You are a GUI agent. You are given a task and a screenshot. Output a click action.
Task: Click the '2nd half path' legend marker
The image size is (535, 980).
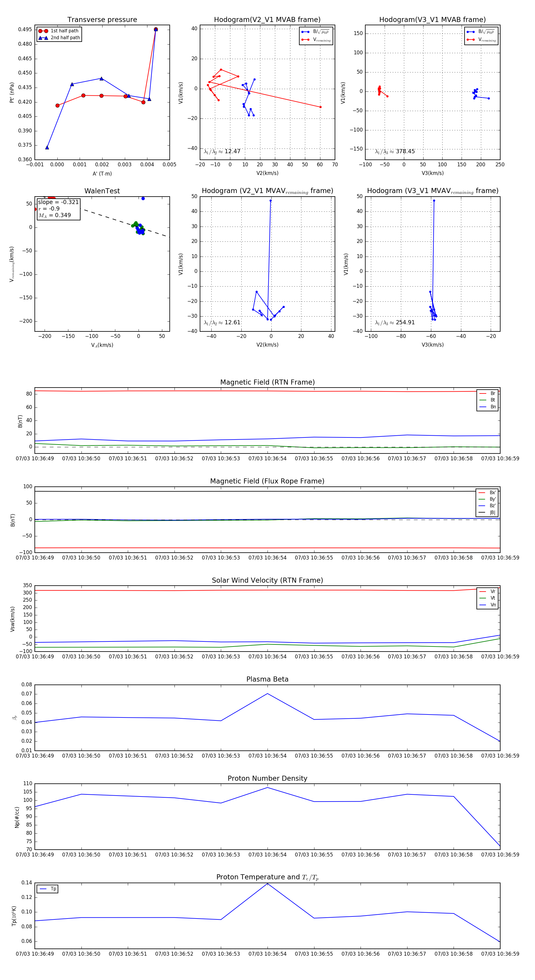click(43, 38)
